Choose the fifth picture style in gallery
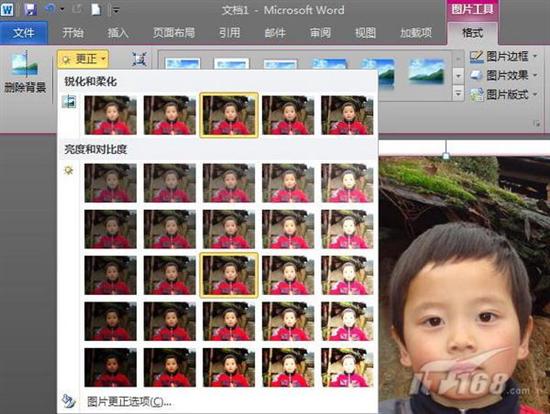 [378, 72]
